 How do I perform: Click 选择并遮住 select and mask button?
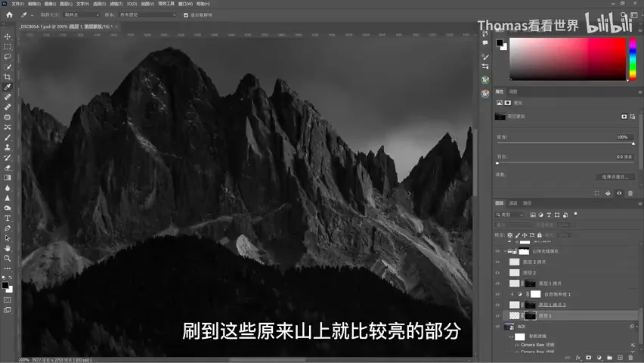[615, 177]
